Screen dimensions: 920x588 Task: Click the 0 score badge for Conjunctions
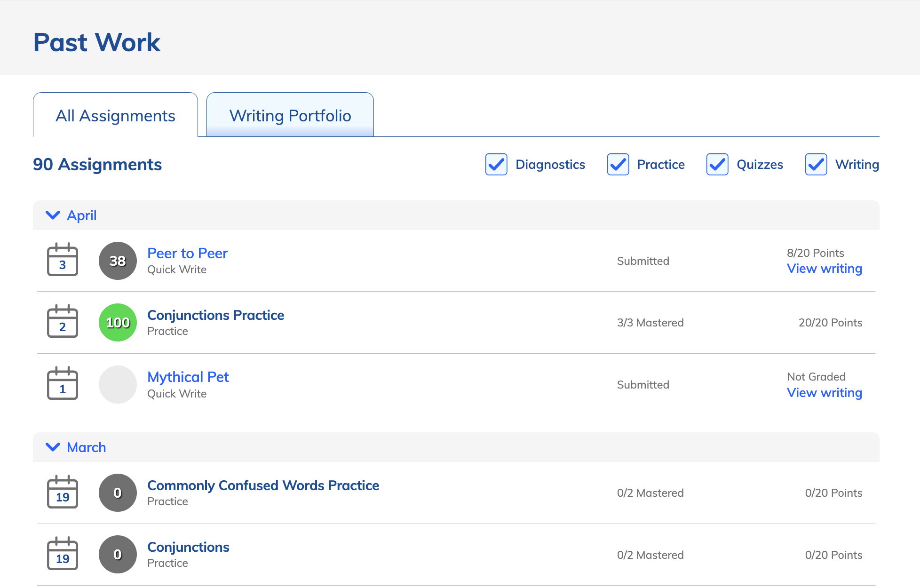pos(117,554)
